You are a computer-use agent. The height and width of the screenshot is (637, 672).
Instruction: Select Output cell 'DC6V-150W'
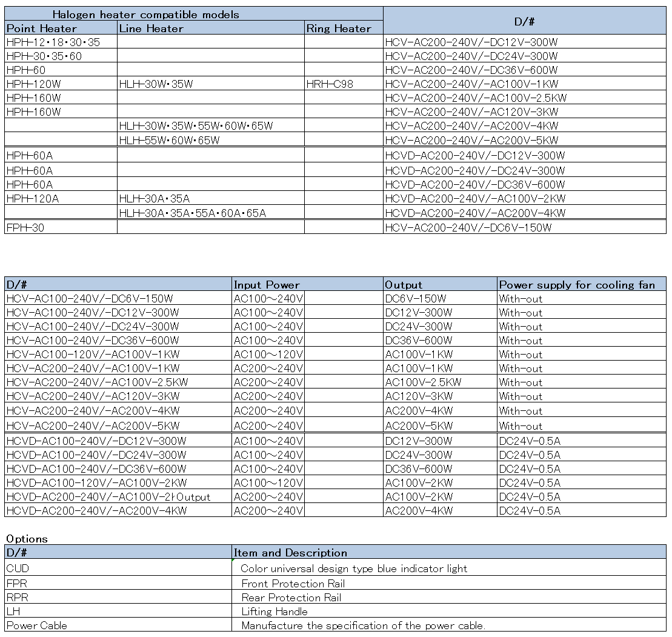[x=440, y=298]
